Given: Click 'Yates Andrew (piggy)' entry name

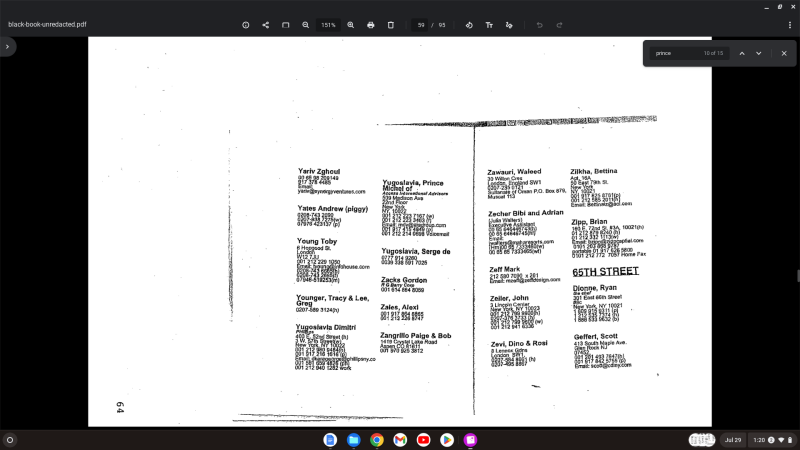Looking at the screenshot, I should click(333, 209).
